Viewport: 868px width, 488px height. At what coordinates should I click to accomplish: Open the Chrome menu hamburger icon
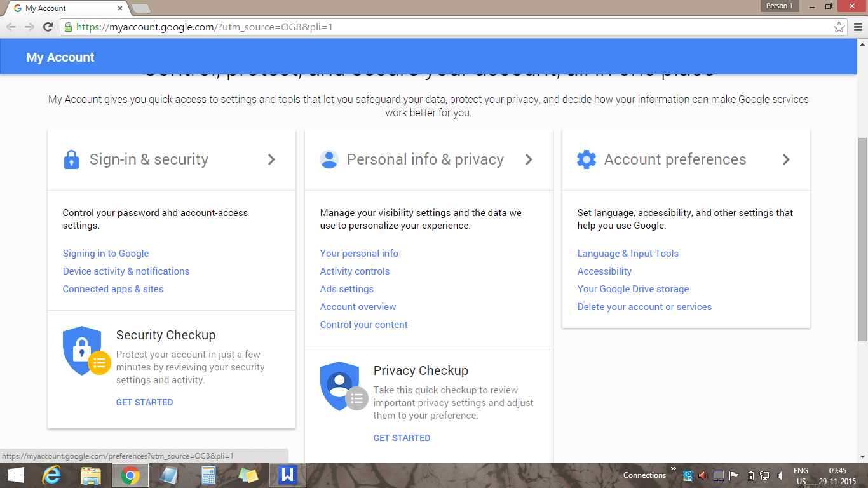[858, 27]
